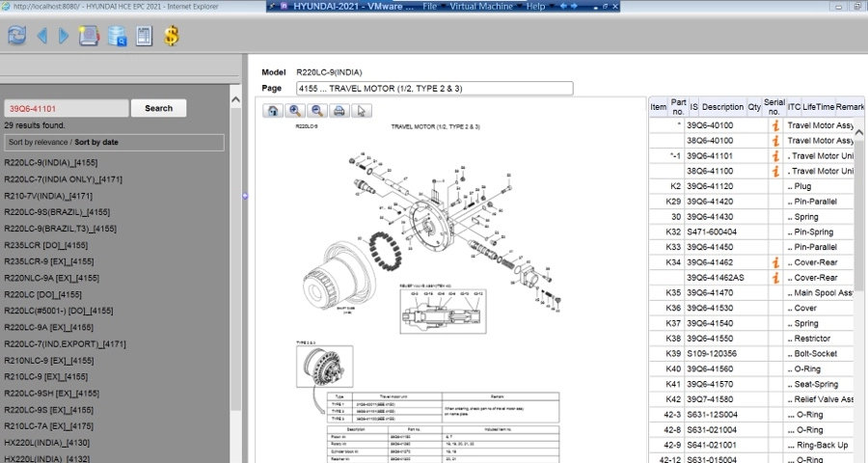The height and width of the screenshot is (463, 868).
Task: Open result R220LC-9(INDIA)_[4155]
Action: 51,163
